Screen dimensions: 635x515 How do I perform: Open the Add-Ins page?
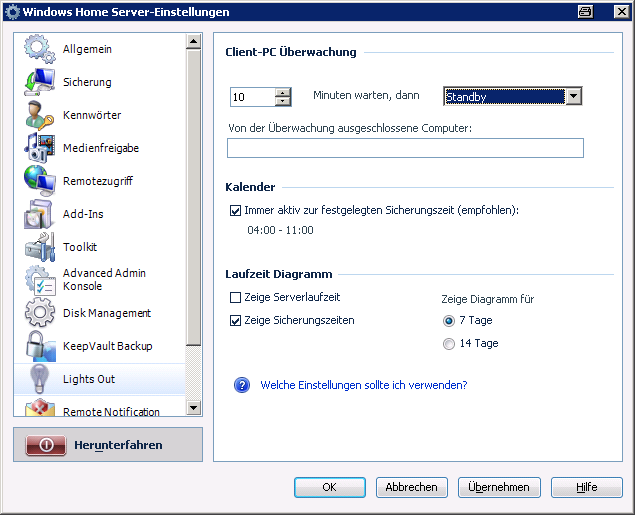[x=100, y=214]
